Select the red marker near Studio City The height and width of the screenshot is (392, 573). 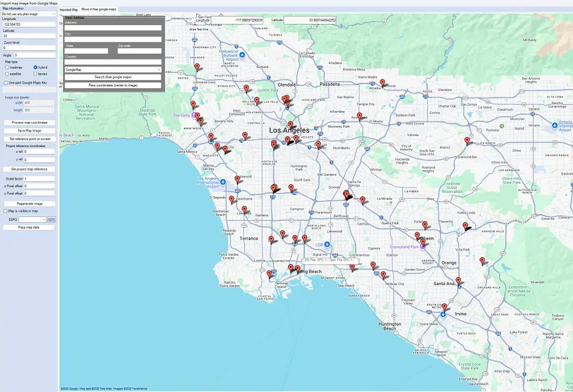(x=246, y=88)
